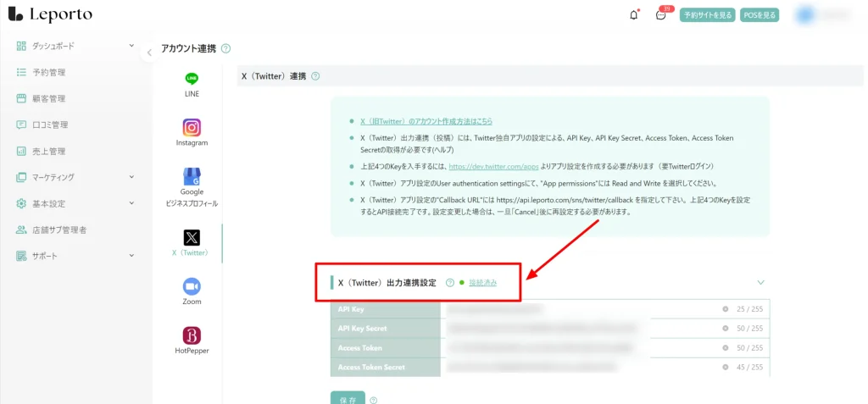The height and width of the screenshot is (404, 868).
Task: Click the Access Token input field
Action: coord(576,348)
